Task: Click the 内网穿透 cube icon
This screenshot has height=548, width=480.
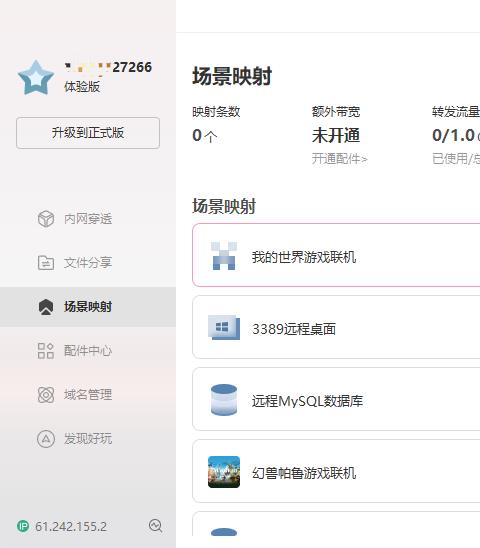Action: click(x=46, y=219)
